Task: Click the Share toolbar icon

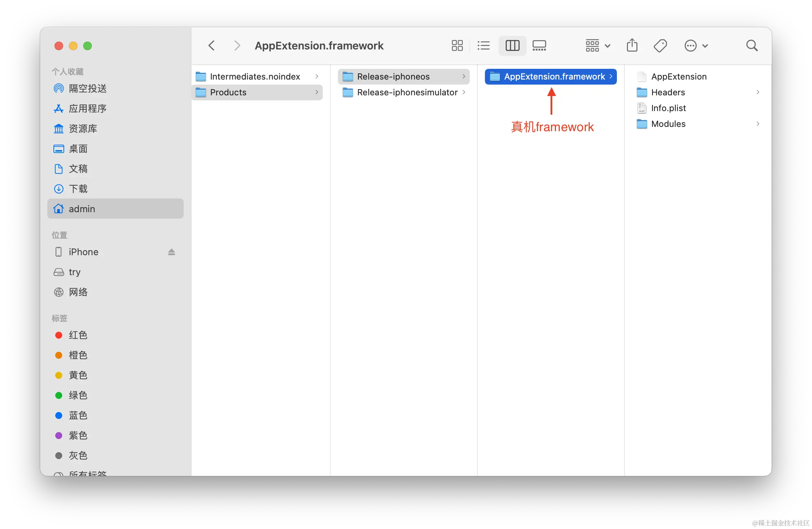Action: 632,46
